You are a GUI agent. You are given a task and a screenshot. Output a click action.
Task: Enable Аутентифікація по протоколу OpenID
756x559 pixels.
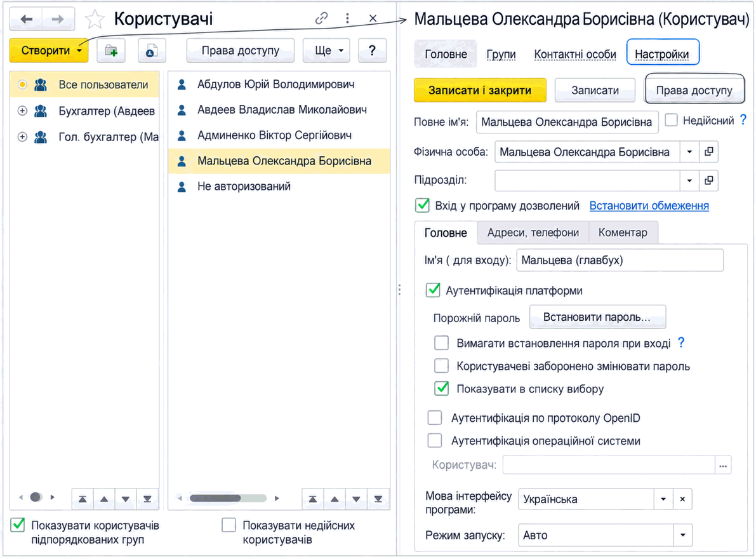(x=434, y=418)
